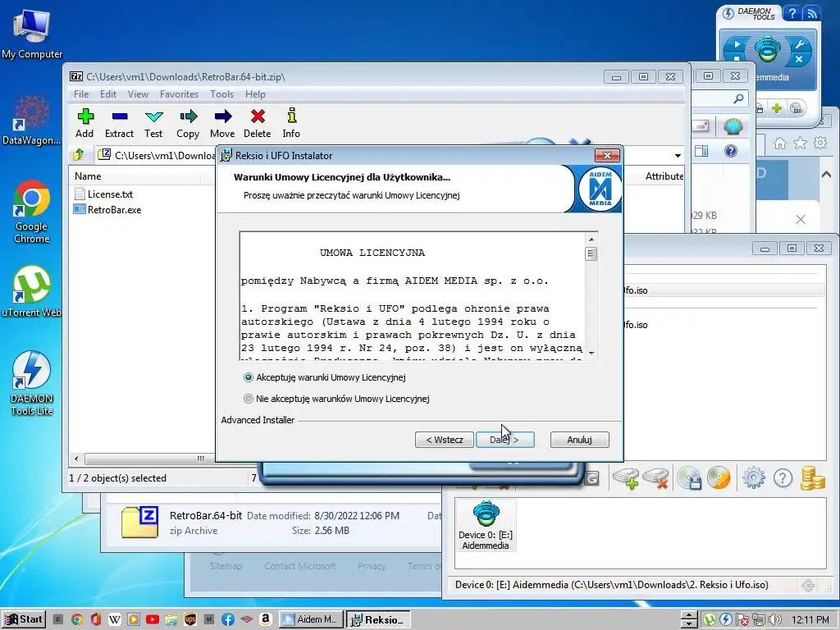Open the Edit menu in 7-Zip
This screenshot has width=840, height=630.
point(107,94)
